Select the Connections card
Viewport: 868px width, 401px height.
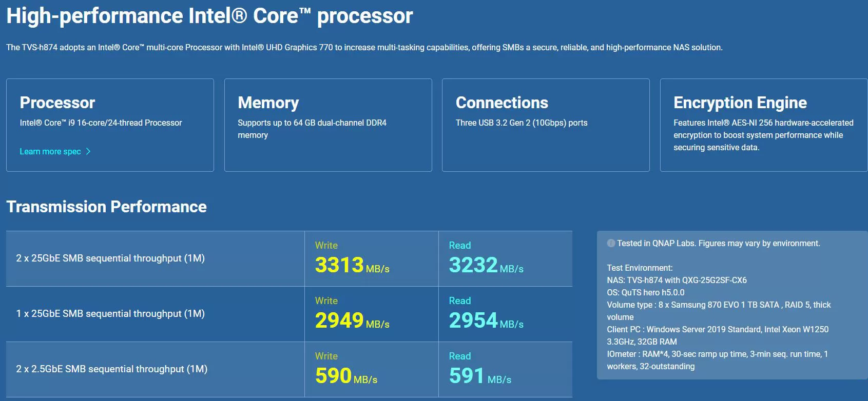click(546, 125)
